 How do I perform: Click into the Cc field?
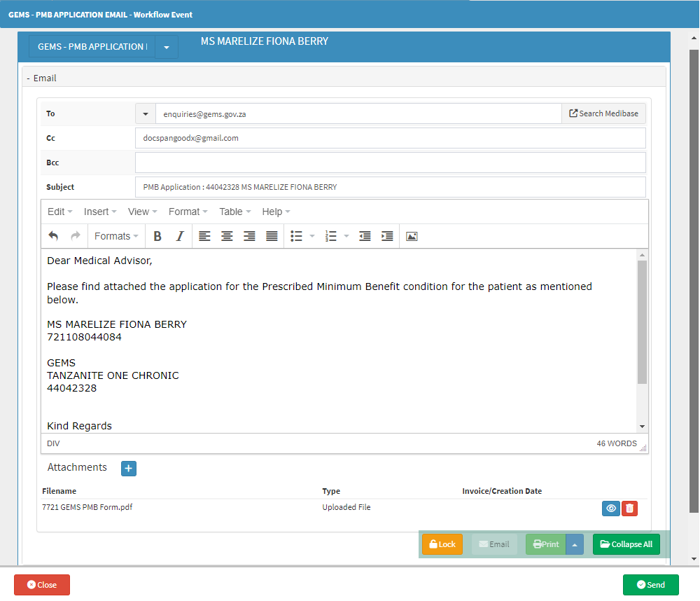(390, 138)
